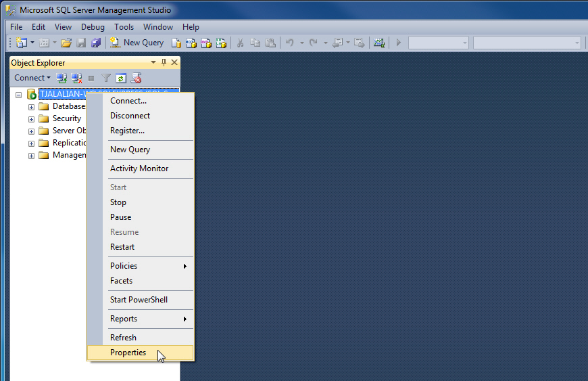This screenshot has width=588, height=381.
Task: Expand the Security folder node
Action: click(31, 119)
